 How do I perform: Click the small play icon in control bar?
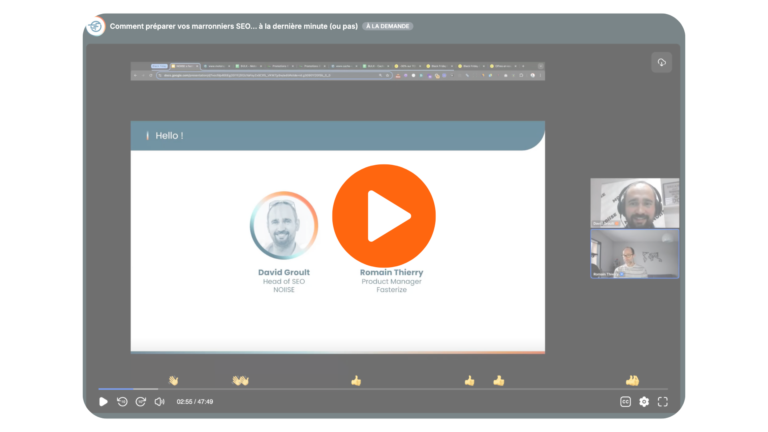[103, 402]
